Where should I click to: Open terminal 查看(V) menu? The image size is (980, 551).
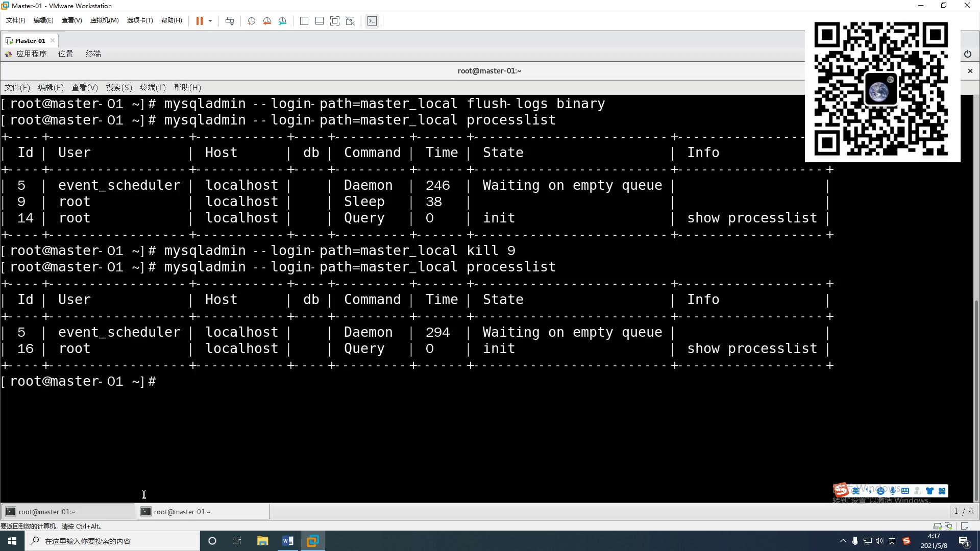(85, 87)
